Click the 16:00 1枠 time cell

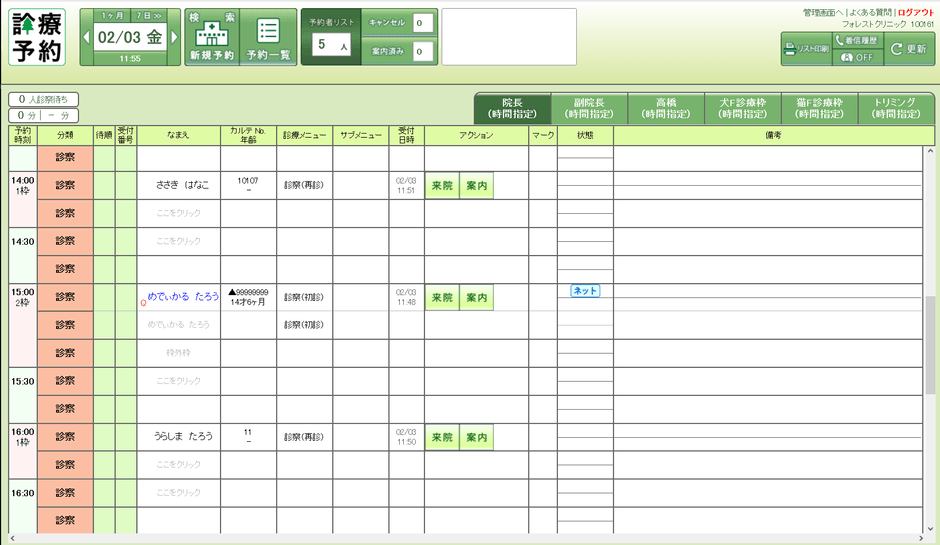23,450
